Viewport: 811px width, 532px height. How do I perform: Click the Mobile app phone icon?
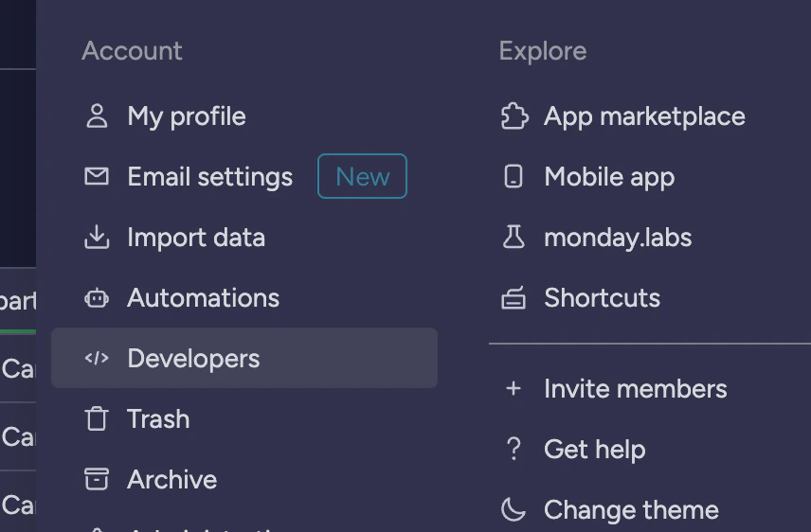point(514,176)
